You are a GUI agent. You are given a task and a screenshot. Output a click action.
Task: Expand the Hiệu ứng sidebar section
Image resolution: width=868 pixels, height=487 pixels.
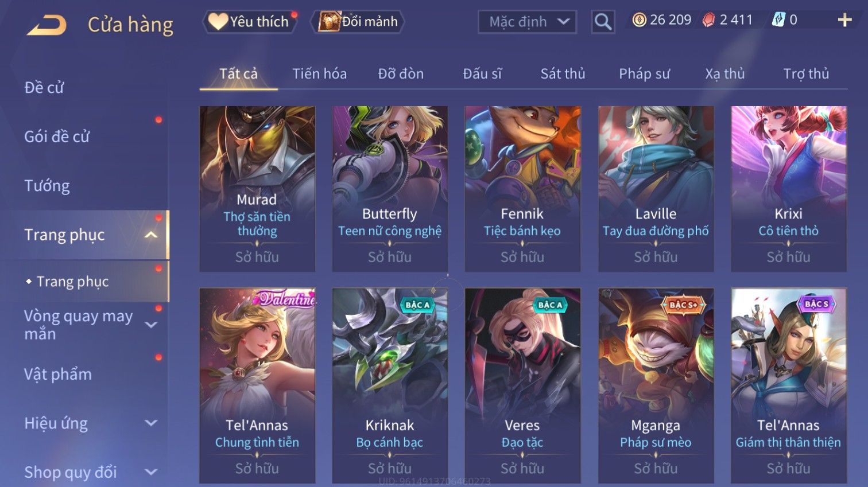coord(151,423)
